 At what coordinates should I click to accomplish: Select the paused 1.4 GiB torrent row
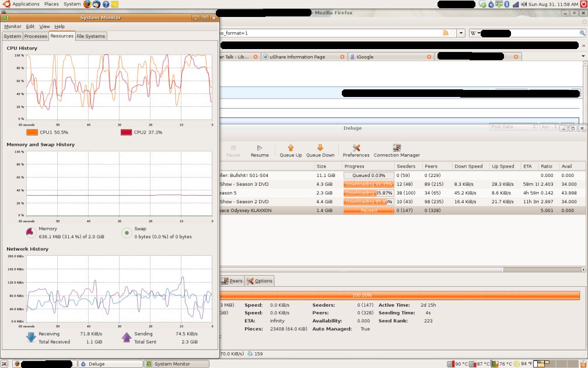[x=402, y=211]
